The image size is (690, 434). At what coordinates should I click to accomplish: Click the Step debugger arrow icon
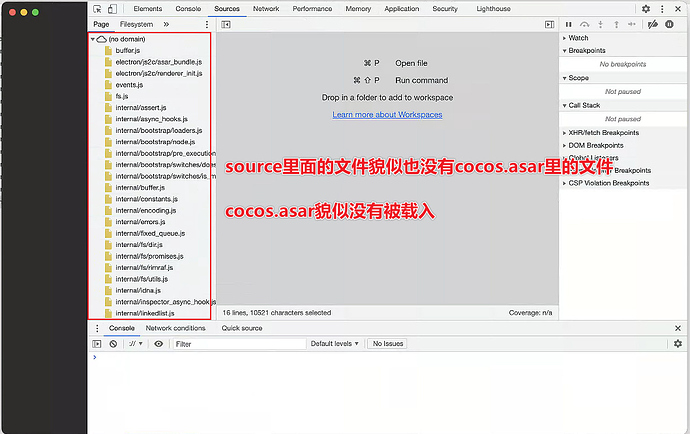pos(631,25)
